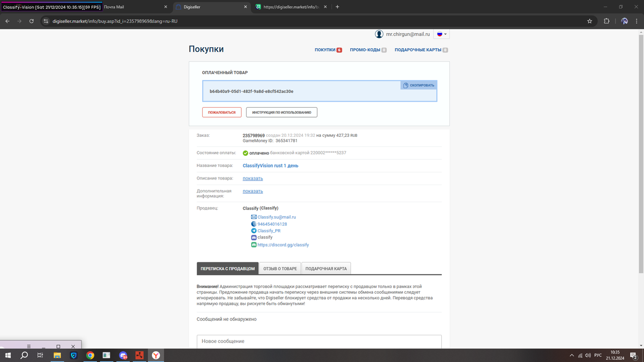Click the Telegram icon next to Classify_PR
This screenshot has height=362, width=644.
254,231
